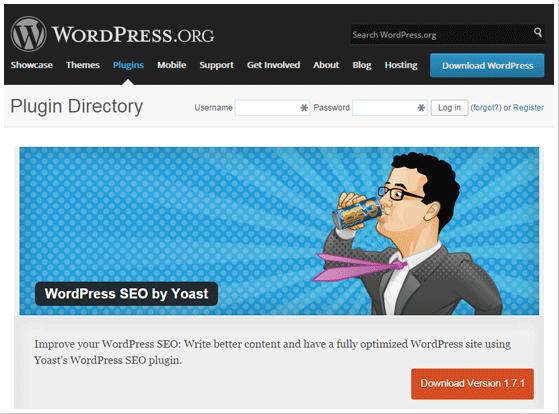The width and height of the screenshot is (559, 414).
Task: Click the WordPress circular logo icon
Action: (29, 34)
